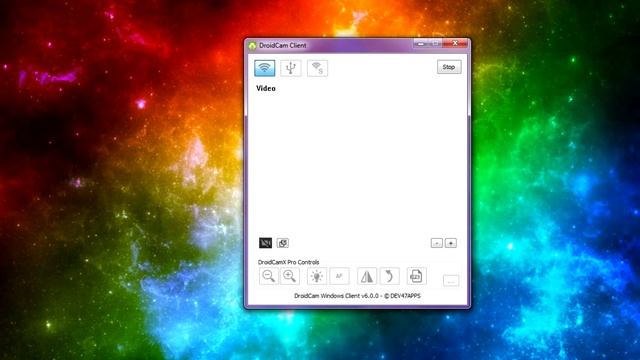640x360 pixels.
Task: Click the DroidCam app icon in the title bar
Action: pos(252,46)
